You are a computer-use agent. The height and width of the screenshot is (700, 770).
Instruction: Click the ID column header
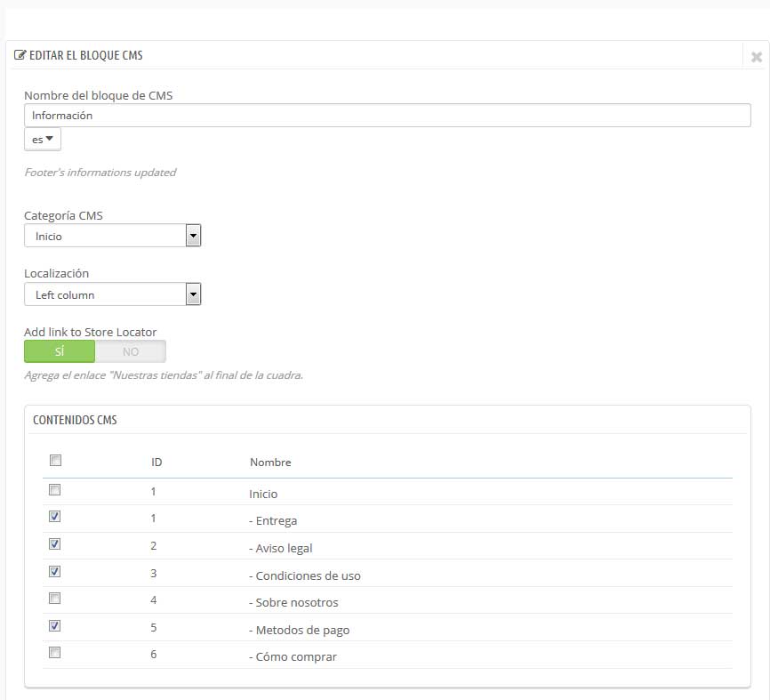[x=156, y=463]
